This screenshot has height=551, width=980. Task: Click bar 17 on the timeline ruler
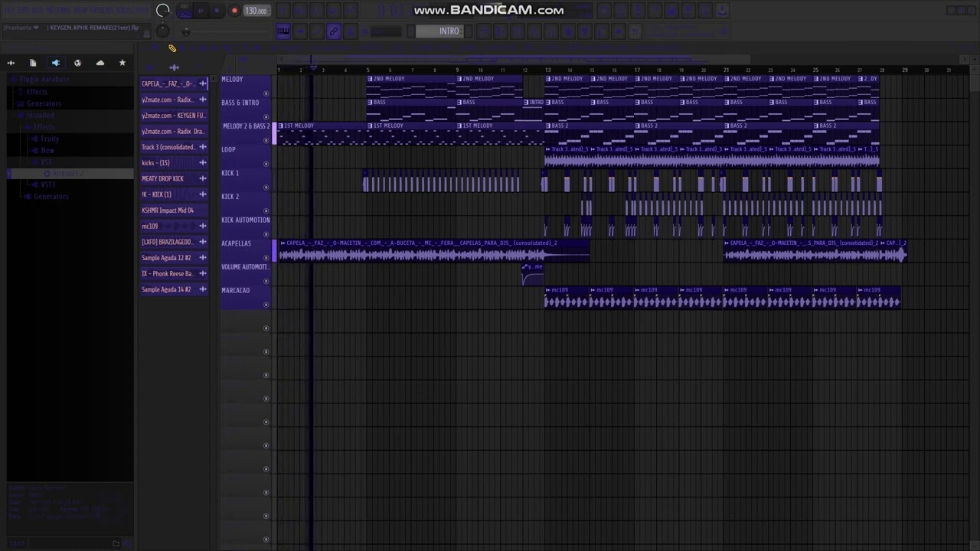pyautogui.click(x=637, y=70)
